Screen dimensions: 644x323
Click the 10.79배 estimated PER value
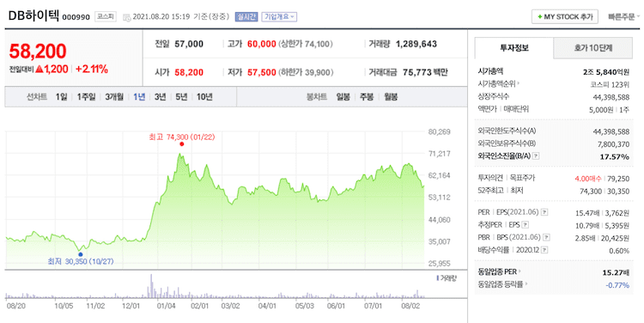point(588,225)
